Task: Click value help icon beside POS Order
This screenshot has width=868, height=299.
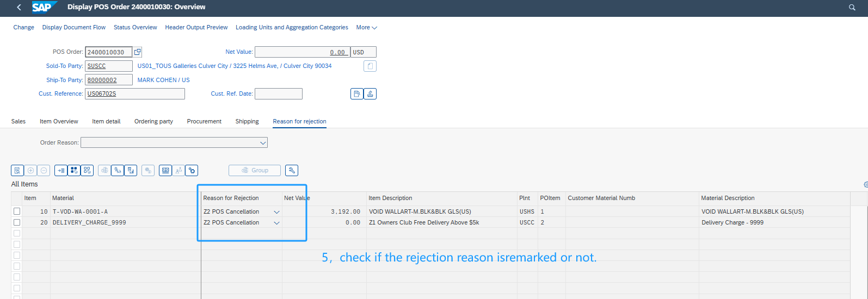Action: (137, 52)
